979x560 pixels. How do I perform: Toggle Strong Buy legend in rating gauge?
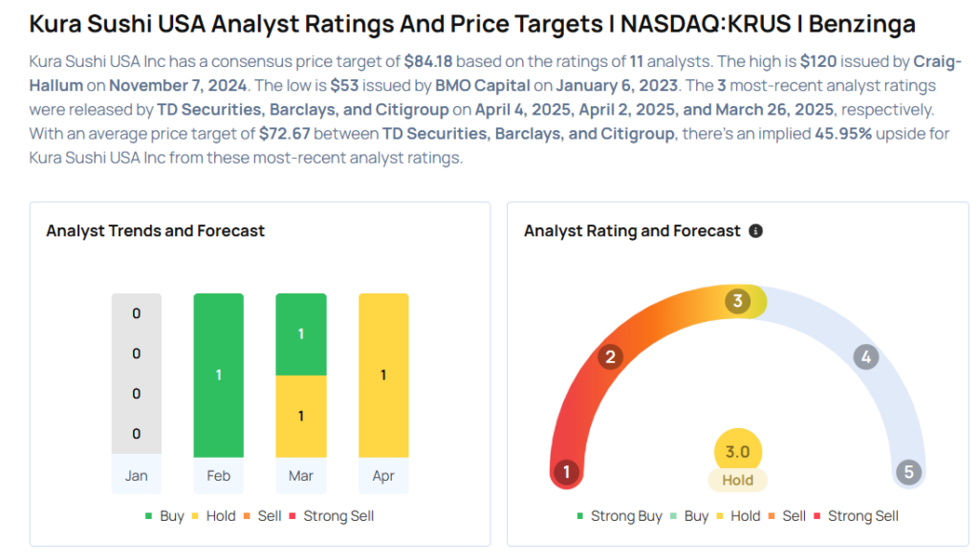click(x=619, y=516)
